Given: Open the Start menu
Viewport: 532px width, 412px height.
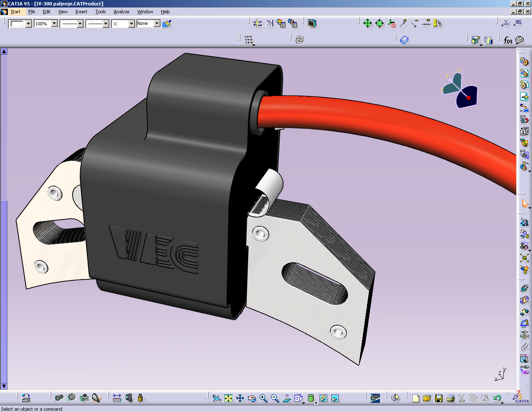Looking at the screenshot, I should coord(15,12).
